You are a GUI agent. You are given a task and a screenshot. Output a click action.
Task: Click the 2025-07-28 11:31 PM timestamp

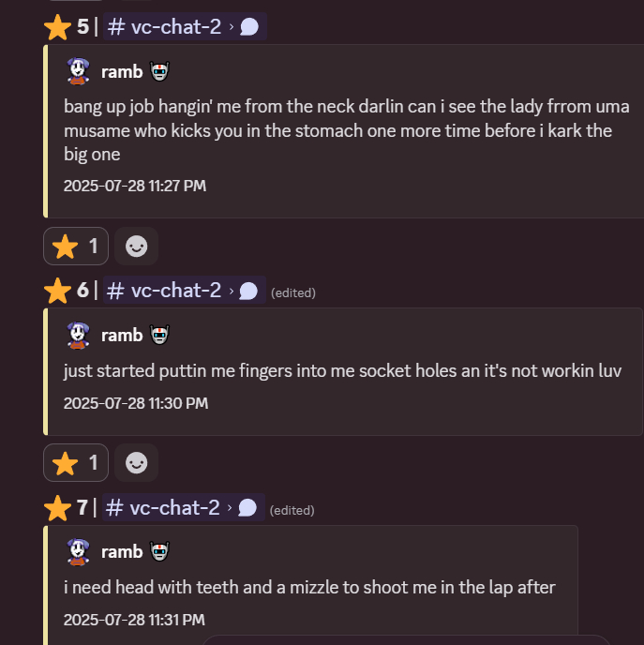pos(134,620)
